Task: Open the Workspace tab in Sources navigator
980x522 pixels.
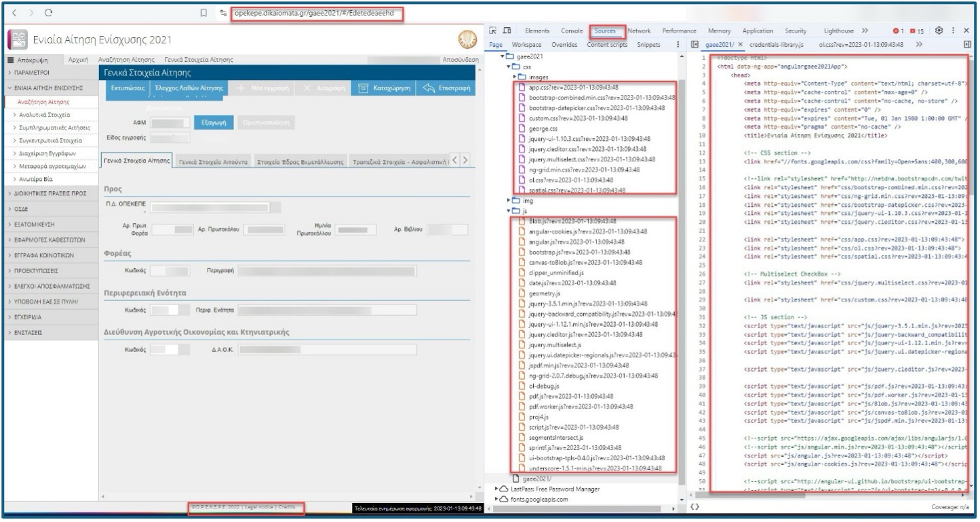Action: (528, 44)
